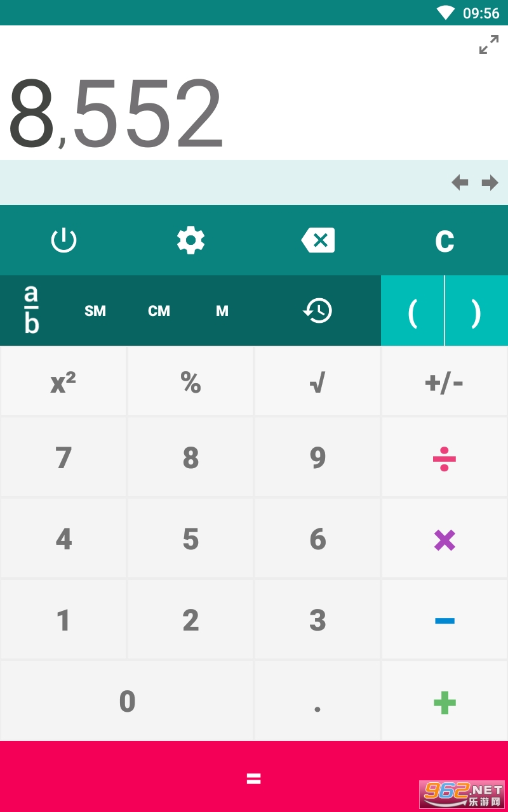508x812 pixels.
Task: Tap digit 9 key
Action: pos(317,457)
